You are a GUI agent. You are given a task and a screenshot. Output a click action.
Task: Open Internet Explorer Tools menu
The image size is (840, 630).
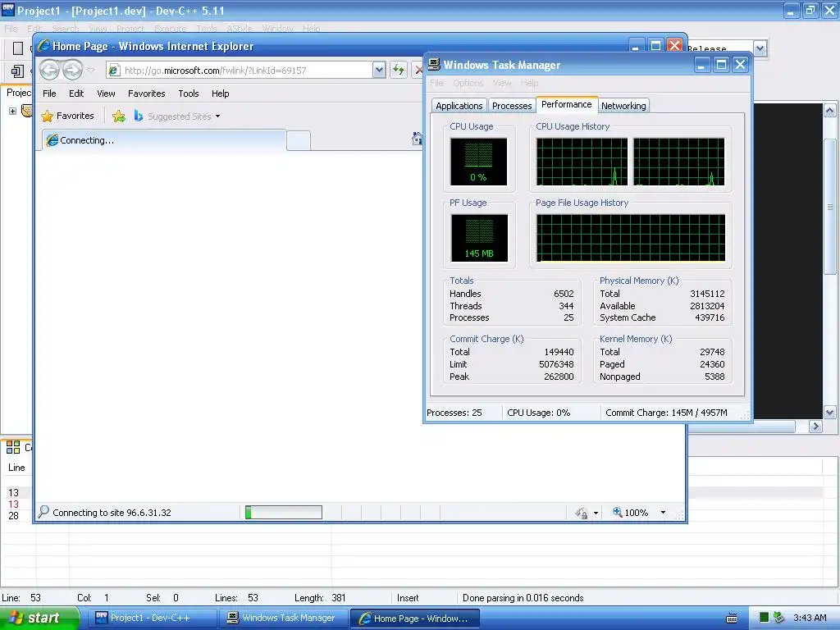189,94
